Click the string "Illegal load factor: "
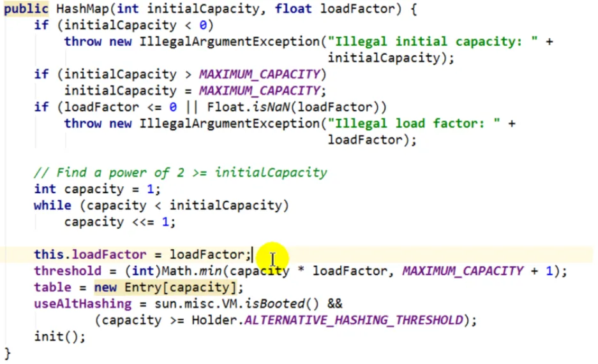 pos(414,124)
